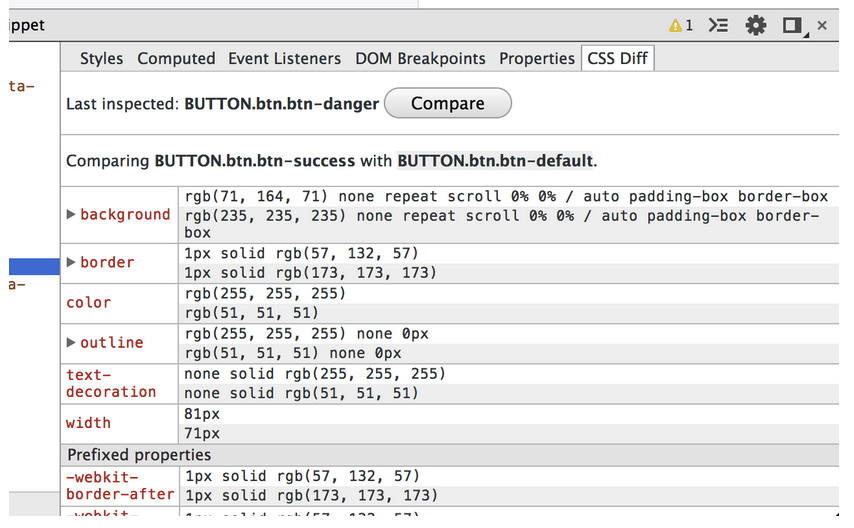Select the Event Listeners tab
Viewport: 854px width, 528px height.
point(284,58)
